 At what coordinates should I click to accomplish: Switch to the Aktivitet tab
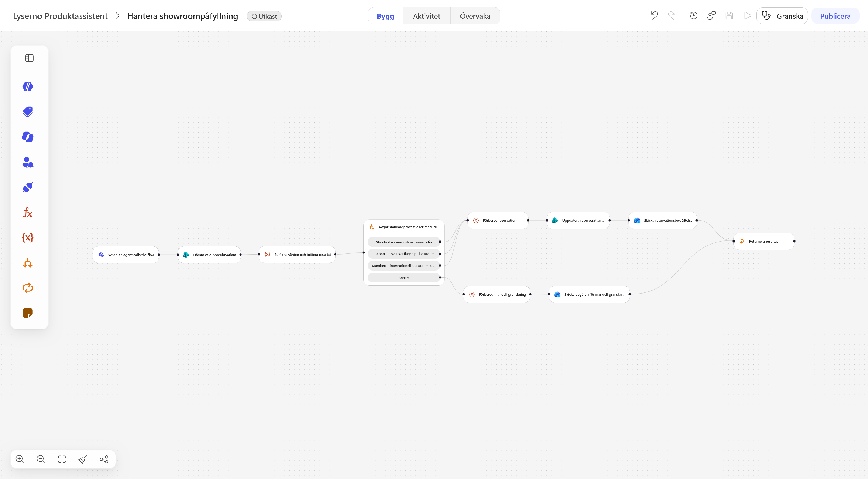click(426, 16)
